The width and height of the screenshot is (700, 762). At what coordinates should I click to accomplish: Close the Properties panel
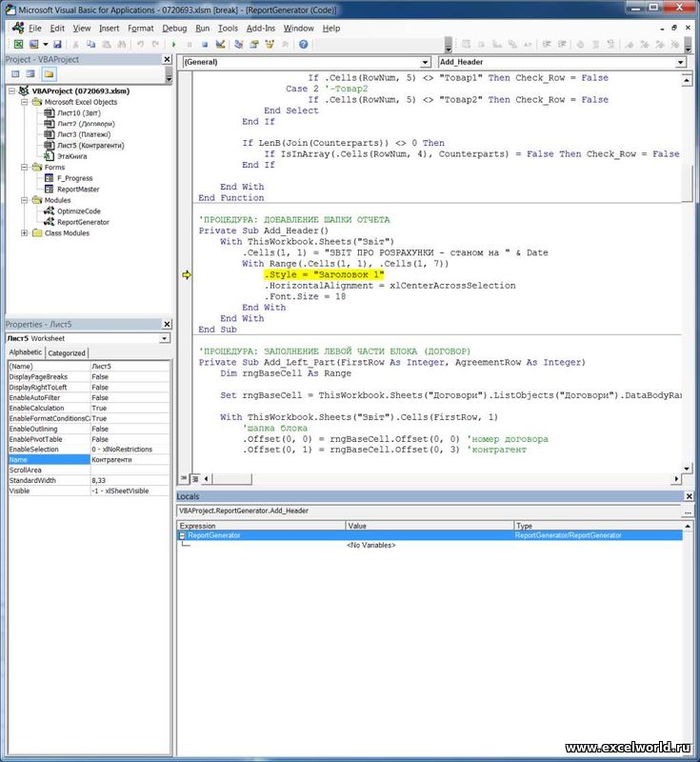167,324
